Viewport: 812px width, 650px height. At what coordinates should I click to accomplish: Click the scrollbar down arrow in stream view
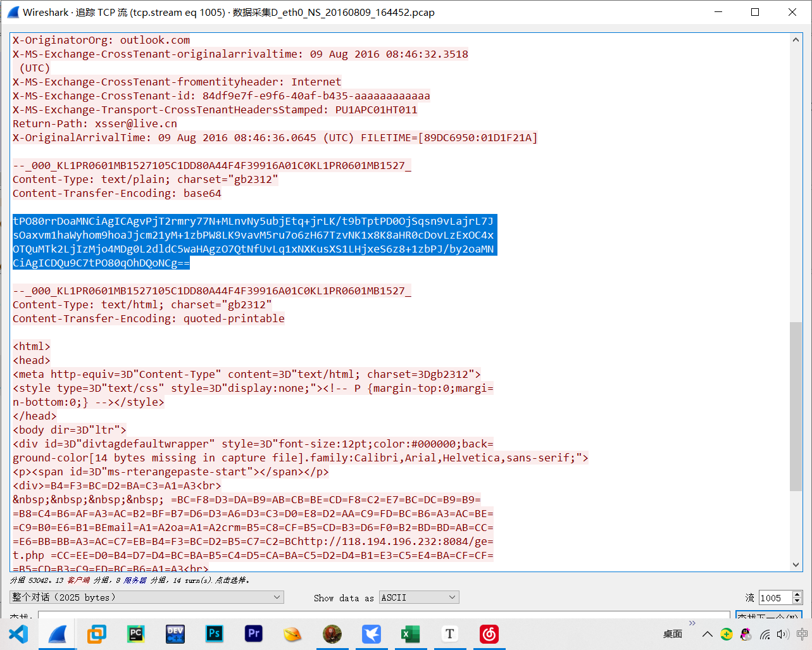pyautogui.click(x=796, y=565)
